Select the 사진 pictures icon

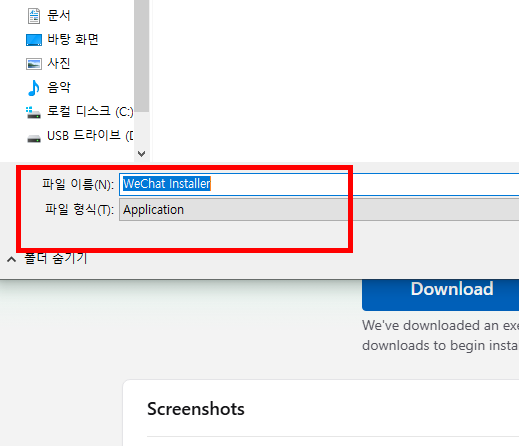pos(34,64)
